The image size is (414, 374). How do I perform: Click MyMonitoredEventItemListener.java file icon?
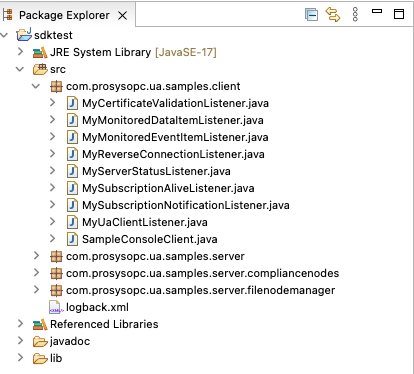(x=72, y=137)
